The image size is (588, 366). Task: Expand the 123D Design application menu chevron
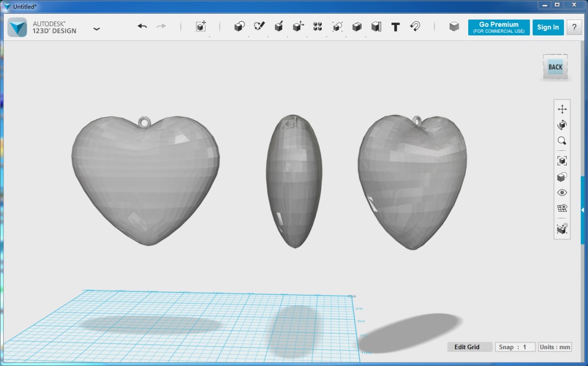coord(96,28)
